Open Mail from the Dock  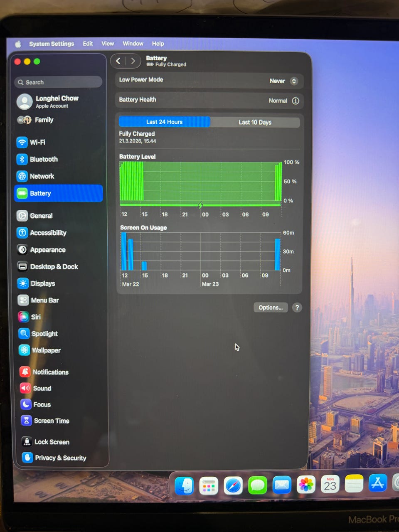click(x=282, y=485)
